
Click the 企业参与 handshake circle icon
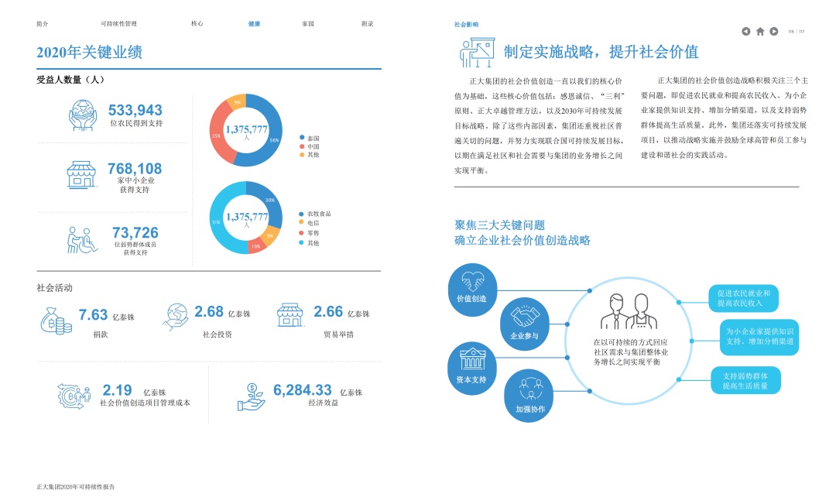524,324
